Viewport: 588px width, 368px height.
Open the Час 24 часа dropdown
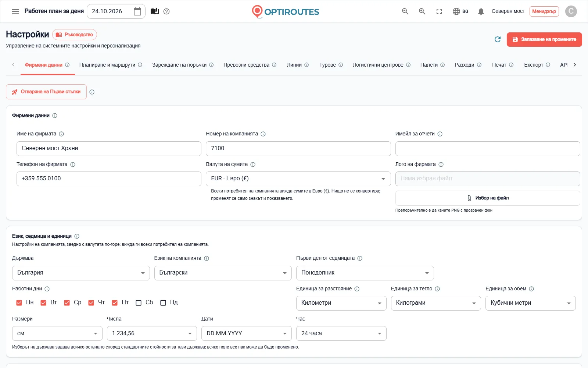coord(341,333)
